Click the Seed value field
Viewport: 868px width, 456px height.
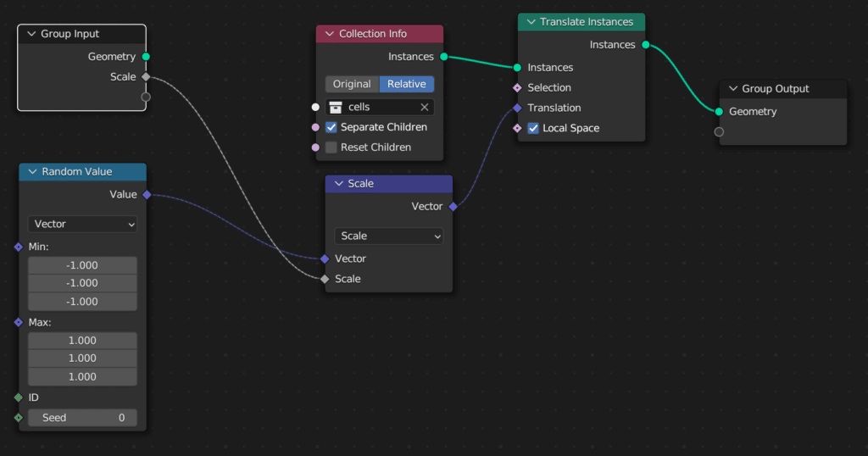pyautogui.click(x=82, y=418)
